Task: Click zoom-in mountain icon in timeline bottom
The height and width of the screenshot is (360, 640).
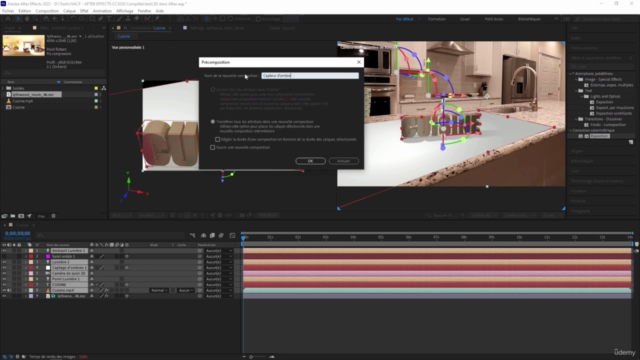Action: (x=272, y=357)
